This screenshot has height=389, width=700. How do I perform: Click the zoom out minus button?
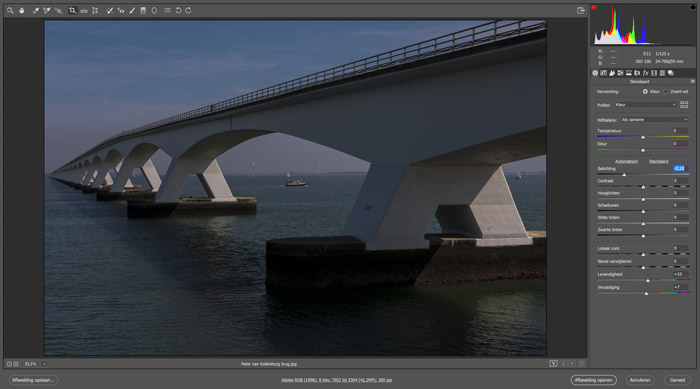coord(9,364)
